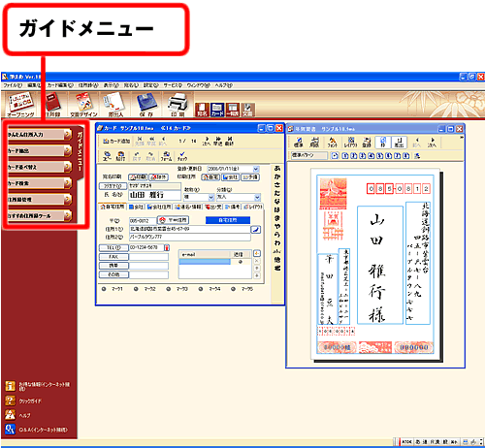Click the FAX label button
The width and height of the screenshot is (485, 448).
pos(113,257)
